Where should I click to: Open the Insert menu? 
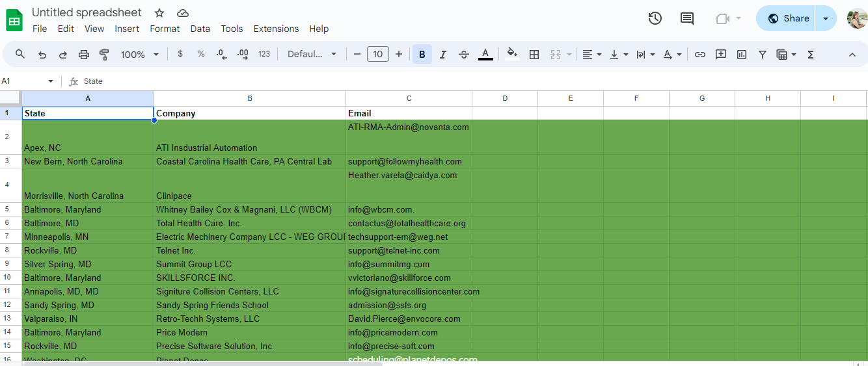[127, 29]
